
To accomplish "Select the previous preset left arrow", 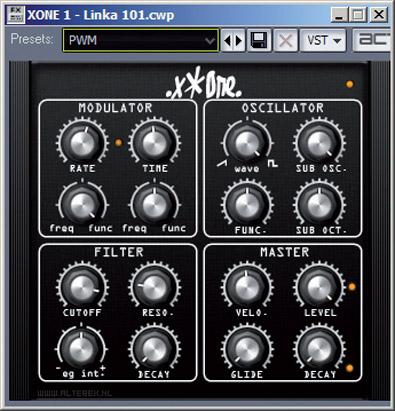I will (227, 41).
